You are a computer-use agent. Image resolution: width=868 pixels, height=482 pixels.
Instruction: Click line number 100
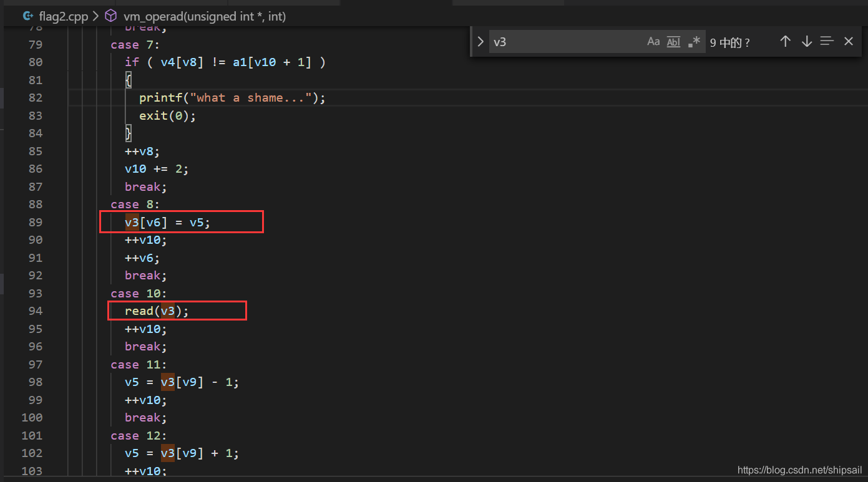pos(32,417)
